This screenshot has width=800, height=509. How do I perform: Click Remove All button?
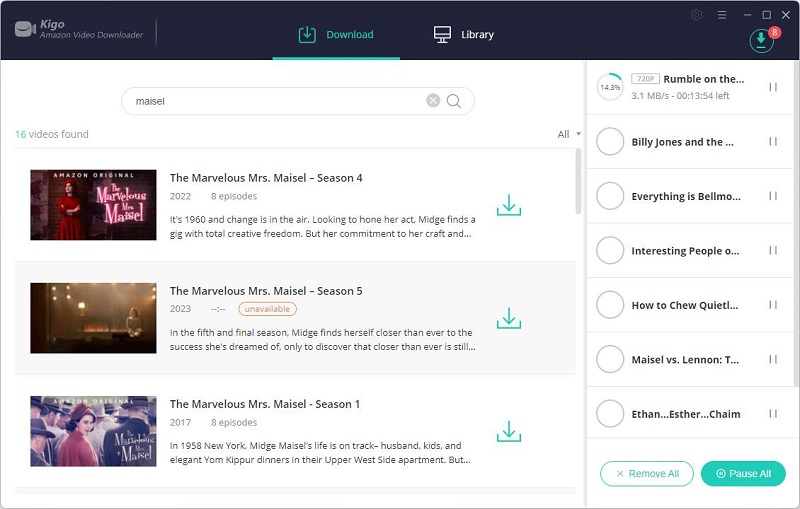[646, 474]
